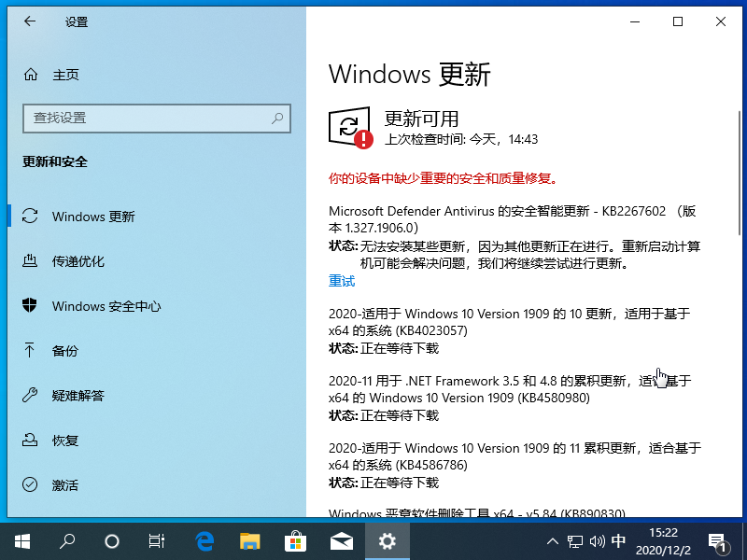Viewport: 747px width, 560px height.
Task: Click the 更新可用 status heading
Action: pyautogui.click(x=421, y=119)
